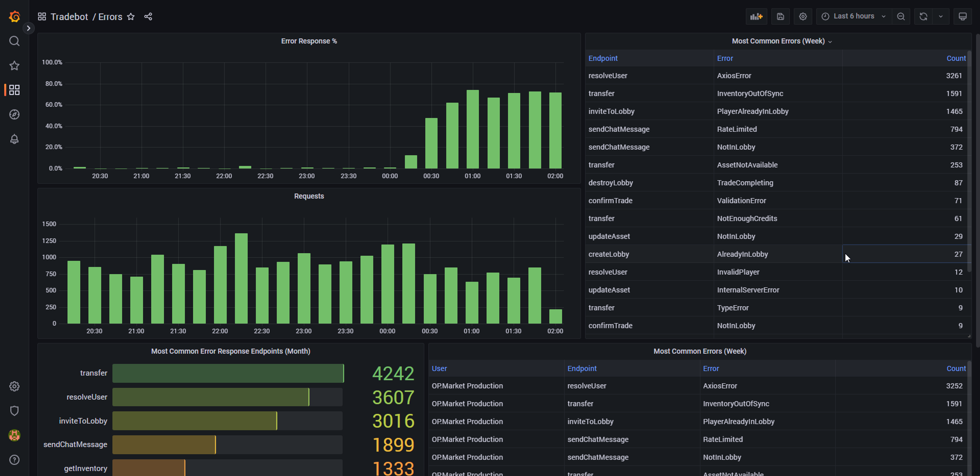The height and width of the screenshot is (476, 980).
Task: Sort table by Endpoint column header
Action: (603, 58)
